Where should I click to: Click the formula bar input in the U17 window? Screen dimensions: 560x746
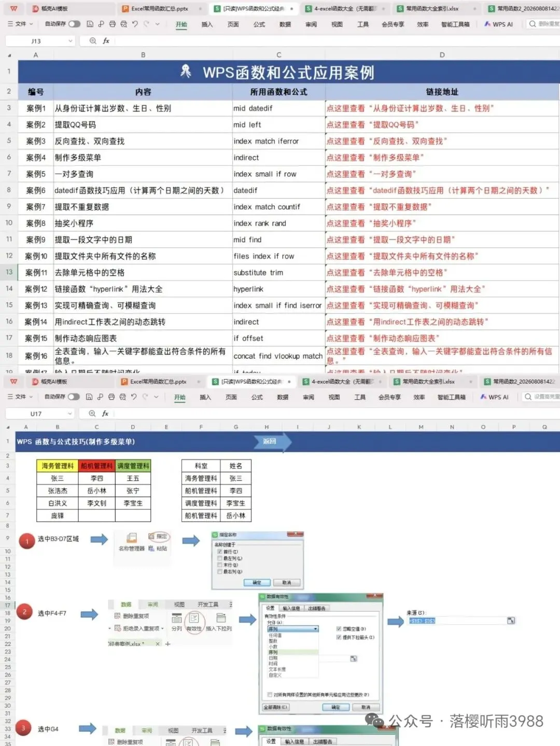[337, 414]
